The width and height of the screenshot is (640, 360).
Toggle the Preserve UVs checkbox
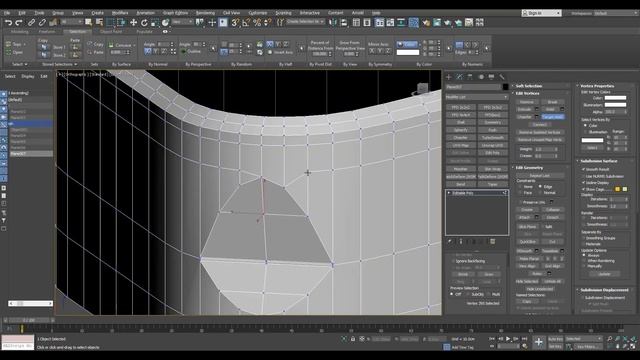tap(520, 202)
